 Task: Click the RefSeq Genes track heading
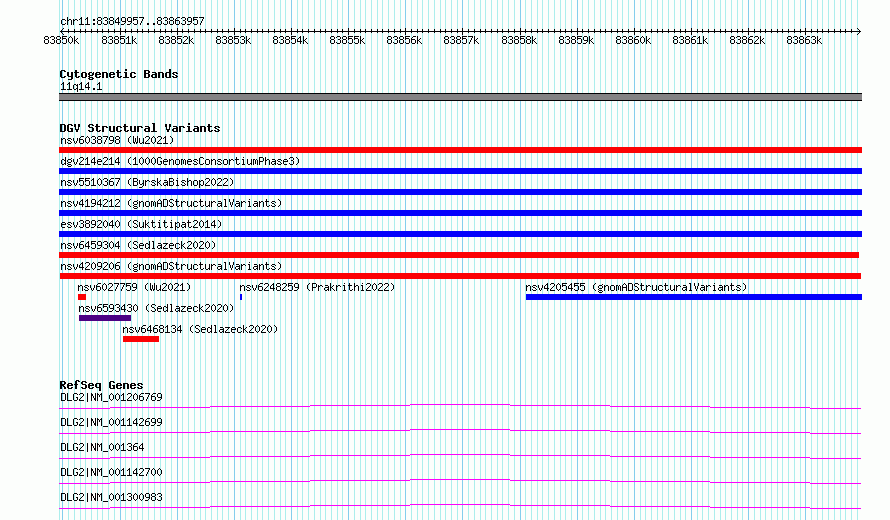(101, 385)
